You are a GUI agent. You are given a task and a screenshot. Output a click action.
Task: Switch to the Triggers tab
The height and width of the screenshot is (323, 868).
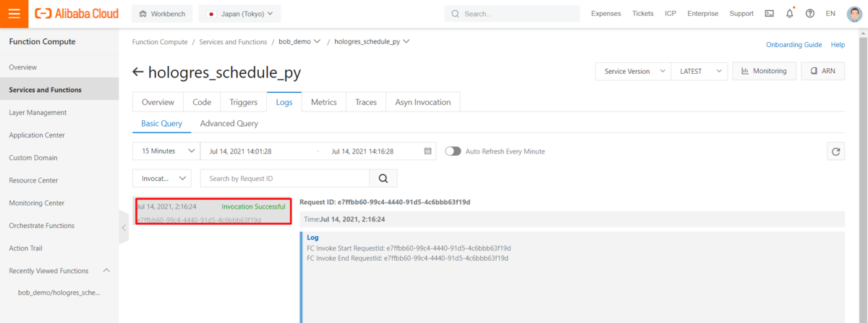[243, 102]
